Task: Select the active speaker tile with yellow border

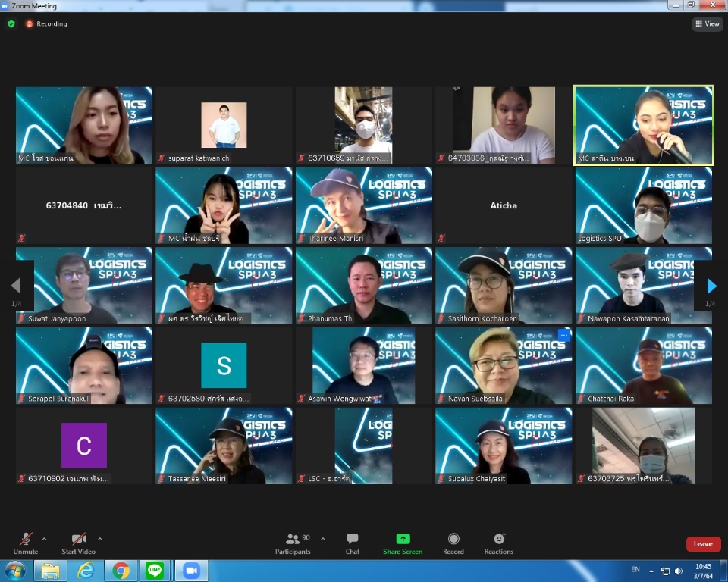Action: [644, 125]
